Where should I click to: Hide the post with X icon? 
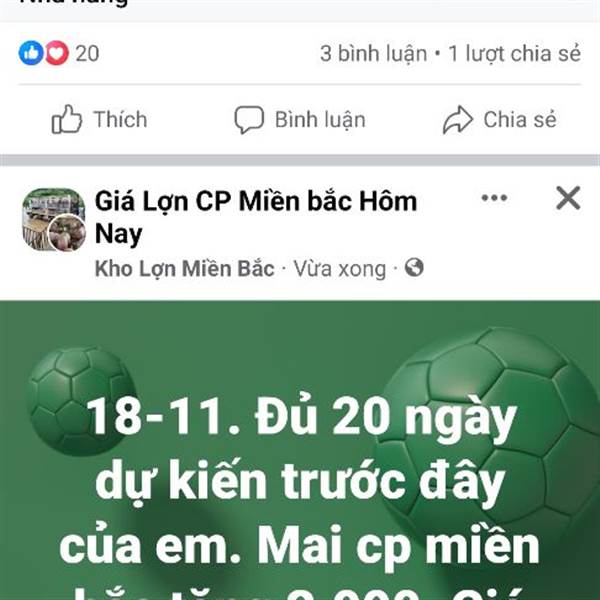pos(568,198)
